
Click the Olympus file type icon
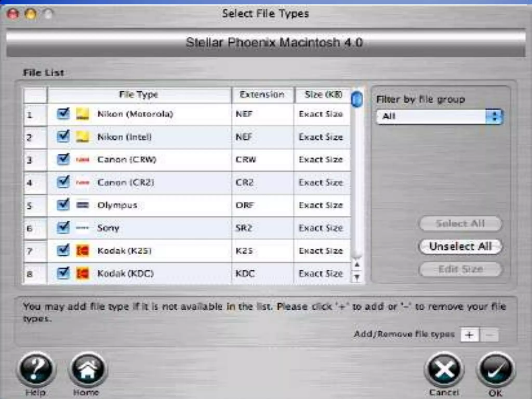82,205
